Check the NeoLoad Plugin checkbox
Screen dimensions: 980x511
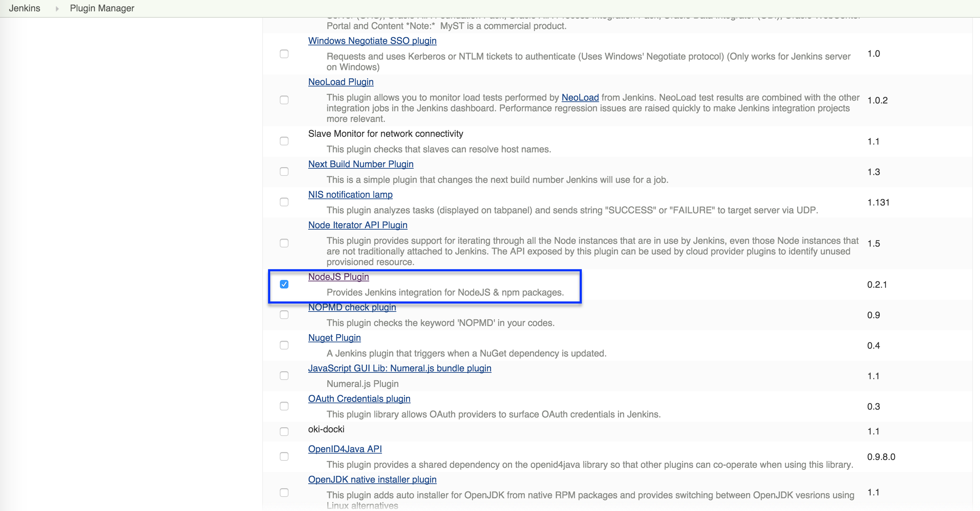pos(284,100)
